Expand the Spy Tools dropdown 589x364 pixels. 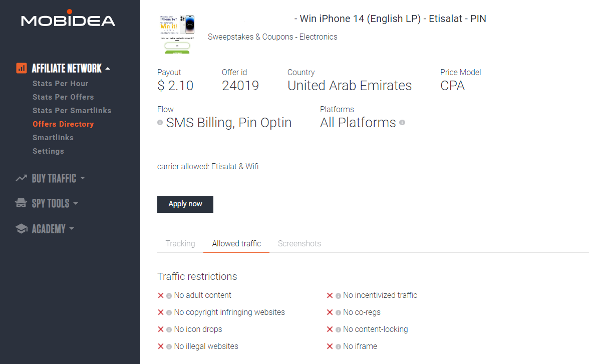(x=76, y=203)
